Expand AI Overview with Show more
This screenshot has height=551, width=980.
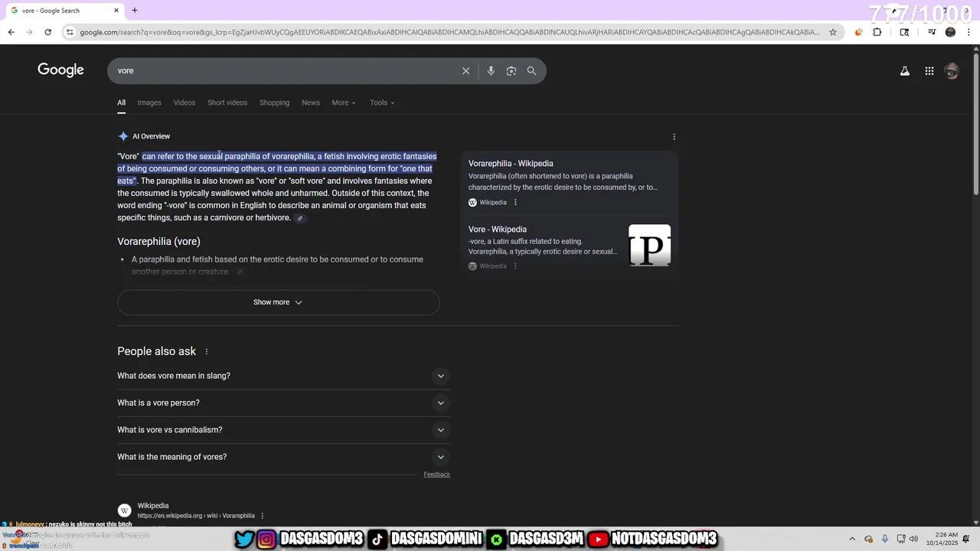click(278, 302)
